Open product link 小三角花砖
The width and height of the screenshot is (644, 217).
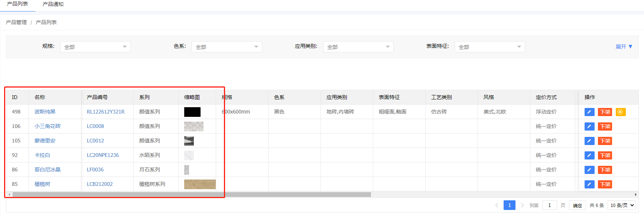[x=48, y=126]
